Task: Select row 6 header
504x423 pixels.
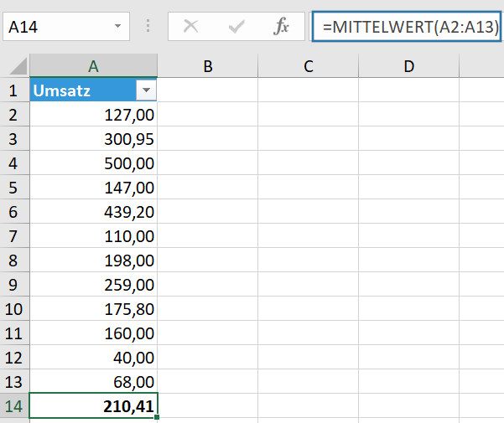Action: point(14,211)
